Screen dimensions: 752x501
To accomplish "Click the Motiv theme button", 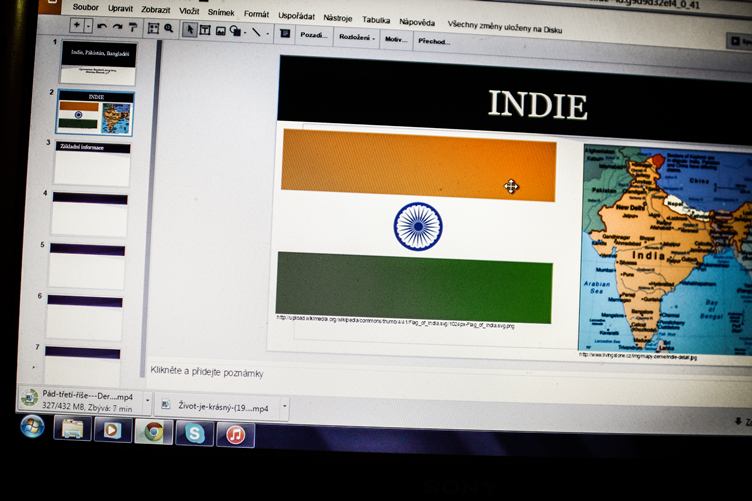I will click(x=396, y=39).
